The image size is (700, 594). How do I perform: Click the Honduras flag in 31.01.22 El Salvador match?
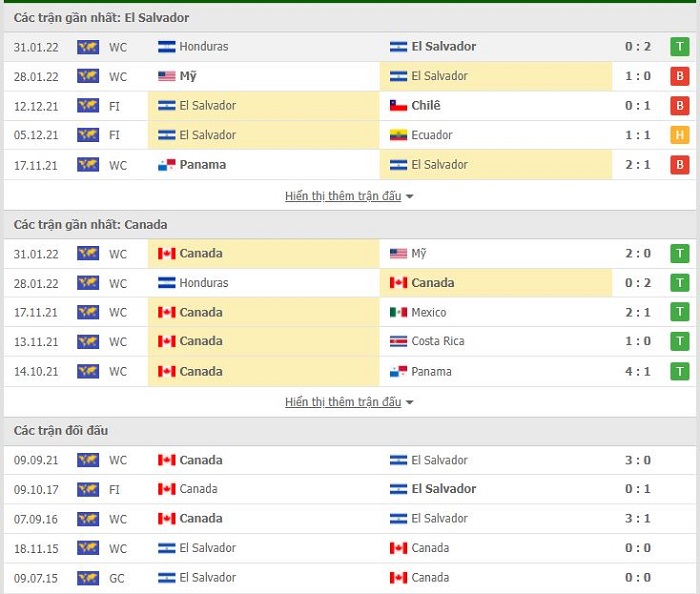tap(167, 47)
